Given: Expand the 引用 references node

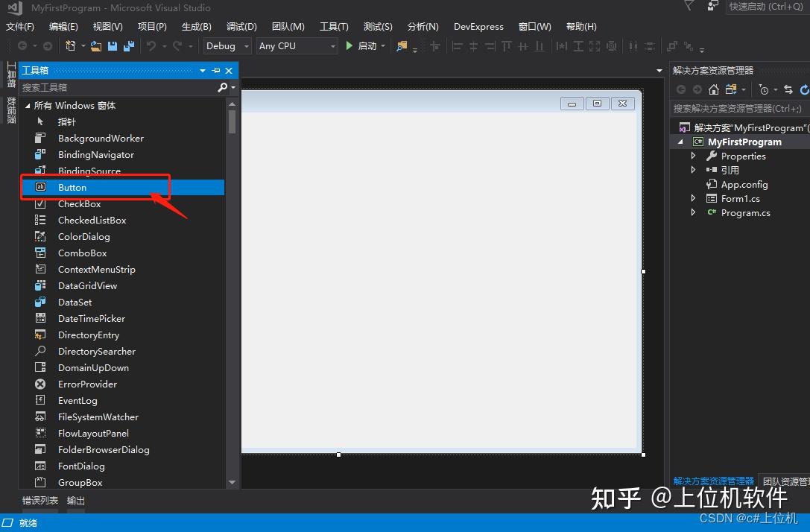Looking at the screenshot, I should (x=693, y=169).
